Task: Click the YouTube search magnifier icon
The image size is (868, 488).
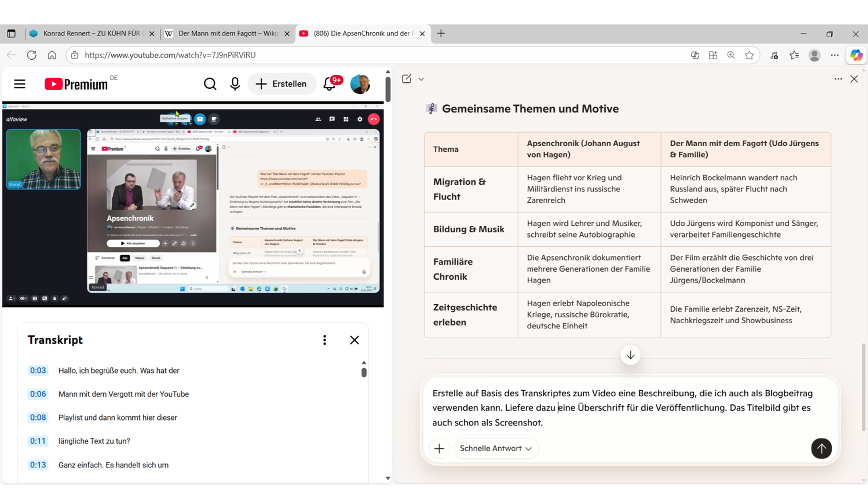Action: (210, 84)
